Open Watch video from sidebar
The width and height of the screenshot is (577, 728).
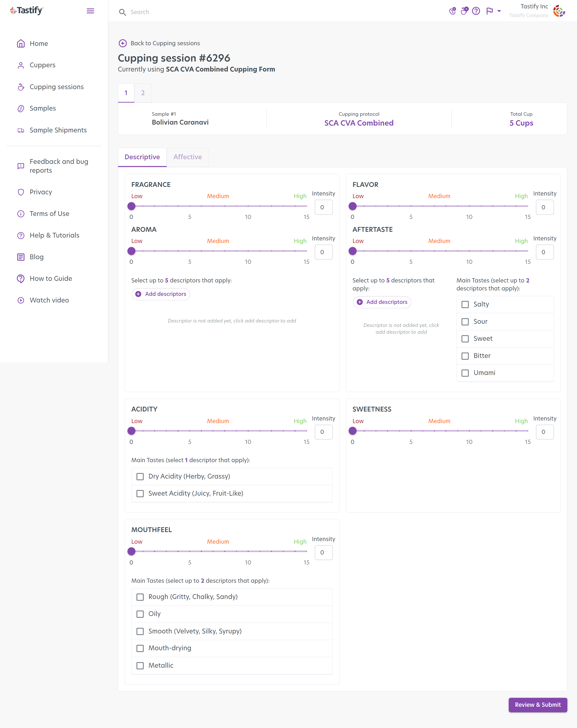[49, 300]
